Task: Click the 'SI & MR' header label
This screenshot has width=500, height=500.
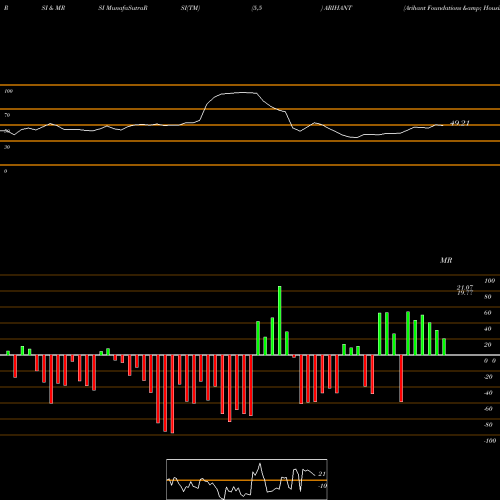Action: [53, 8]
